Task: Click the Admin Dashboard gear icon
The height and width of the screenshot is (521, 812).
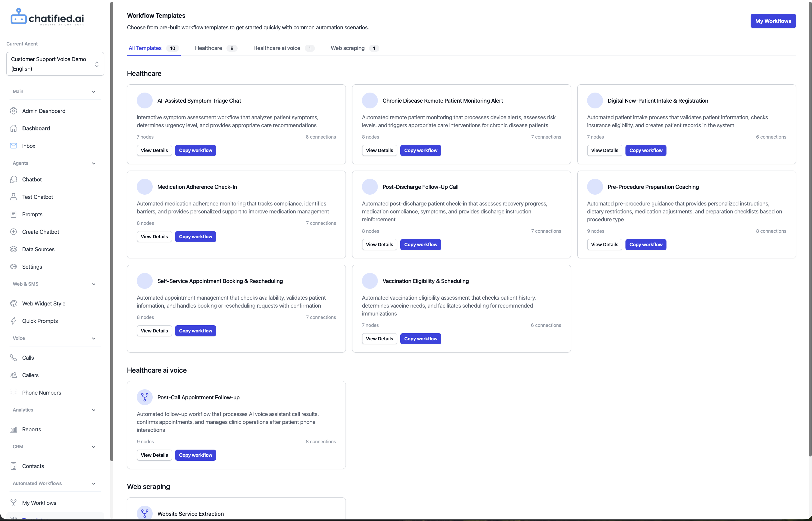Action: [x=13, y=111]
